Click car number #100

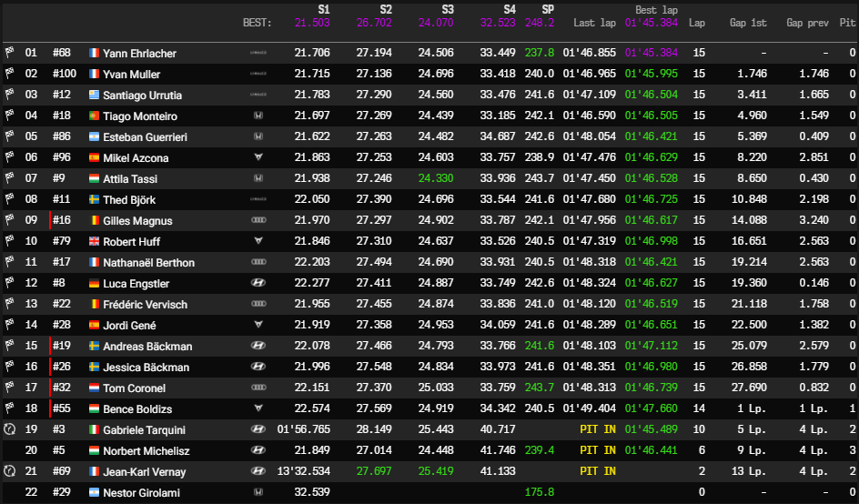point(65,74)
